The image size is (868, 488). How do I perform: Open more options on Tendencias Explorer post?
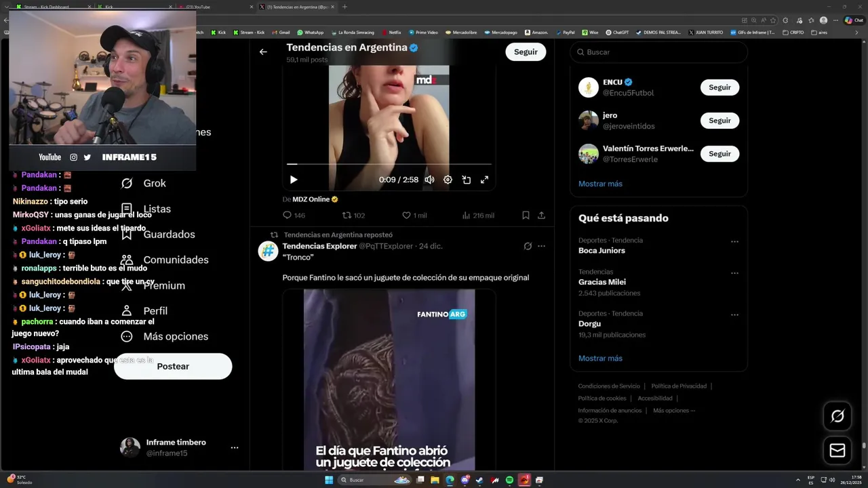tap(541, 246)
